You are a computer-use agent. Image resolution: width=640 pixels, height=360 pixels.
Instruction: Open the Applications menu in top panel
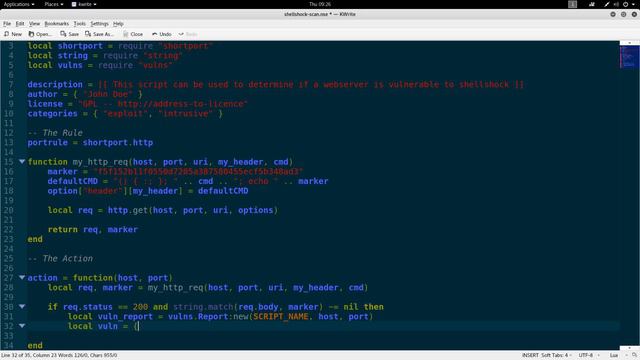click(x=19, y=4)
